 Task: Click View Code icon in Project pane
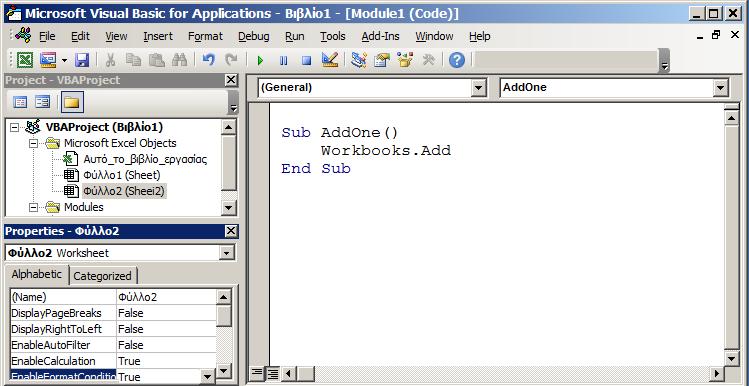coord(20,102)
